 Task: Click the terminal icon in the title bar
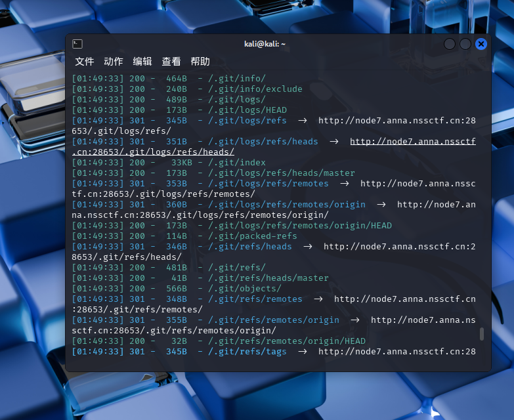point(77,44)
